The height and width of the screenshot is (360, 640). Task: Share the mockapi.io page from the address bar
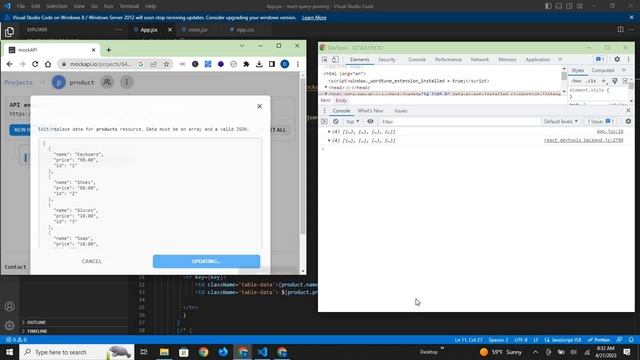tap(153, 64)
